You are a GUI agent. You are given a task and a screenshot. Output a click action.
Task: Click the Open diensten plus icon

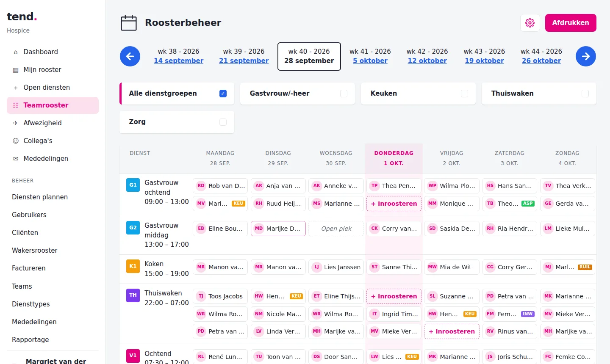coord(16,88)
